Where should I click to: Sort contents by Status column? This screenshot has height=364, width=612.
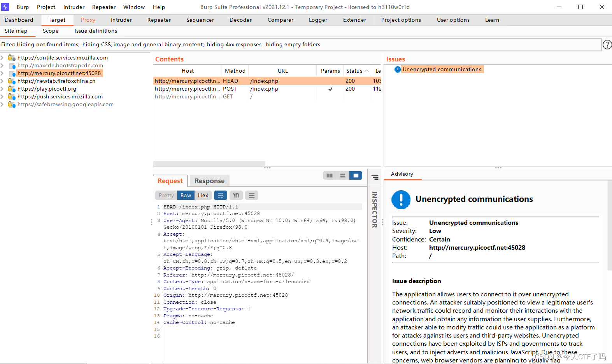357,71
